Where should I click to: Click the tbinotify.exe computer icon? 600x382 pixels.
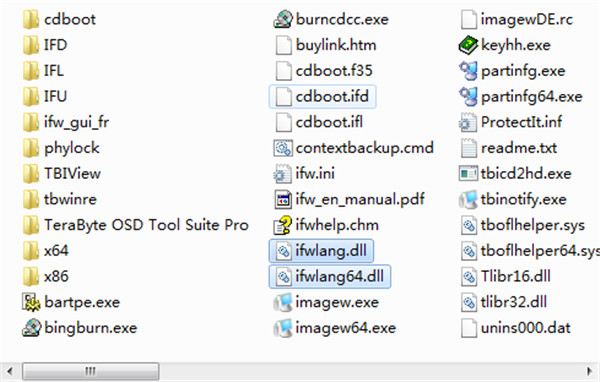coord(468,199)
